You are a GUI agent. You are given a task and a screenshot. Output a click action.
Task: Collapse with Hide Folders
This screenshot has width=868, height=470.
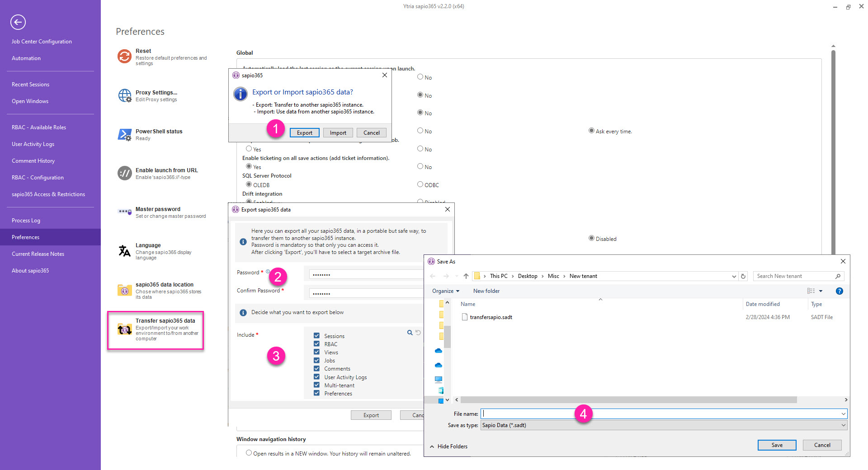449,446
